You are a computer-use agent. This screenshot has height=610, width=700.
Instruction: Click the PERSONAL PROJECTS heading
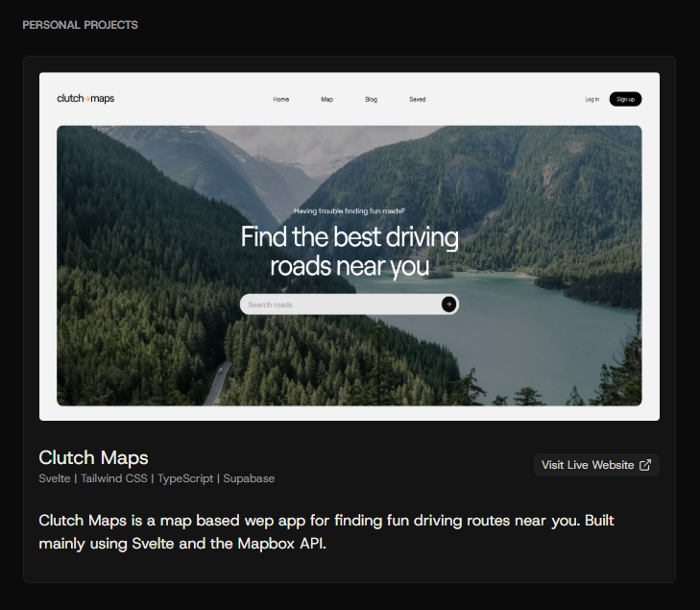coord(80,25)
